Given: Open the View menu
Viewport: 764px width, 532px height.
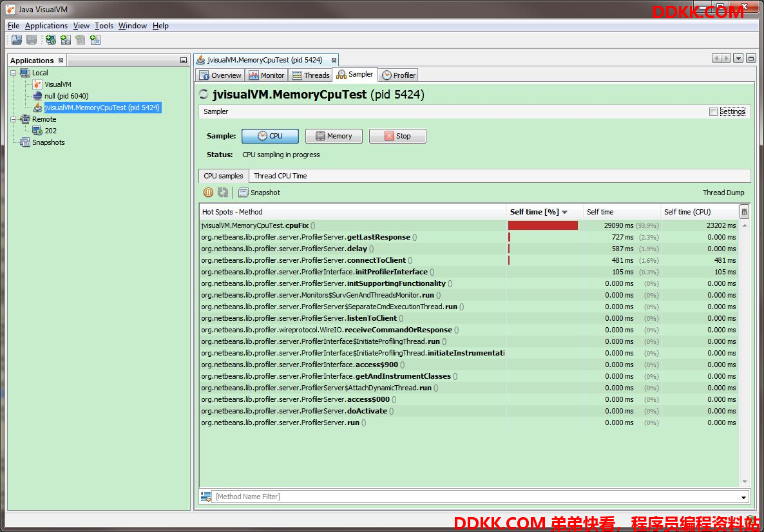Looking at the screenshot, I should 81,26.
